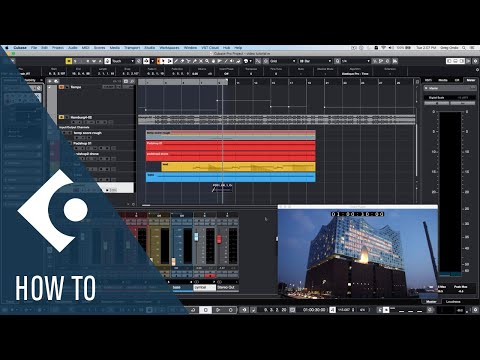Click the 01:00:30:00 timecode display
This screenshot has height=360, width=480.
coord(314,310)
